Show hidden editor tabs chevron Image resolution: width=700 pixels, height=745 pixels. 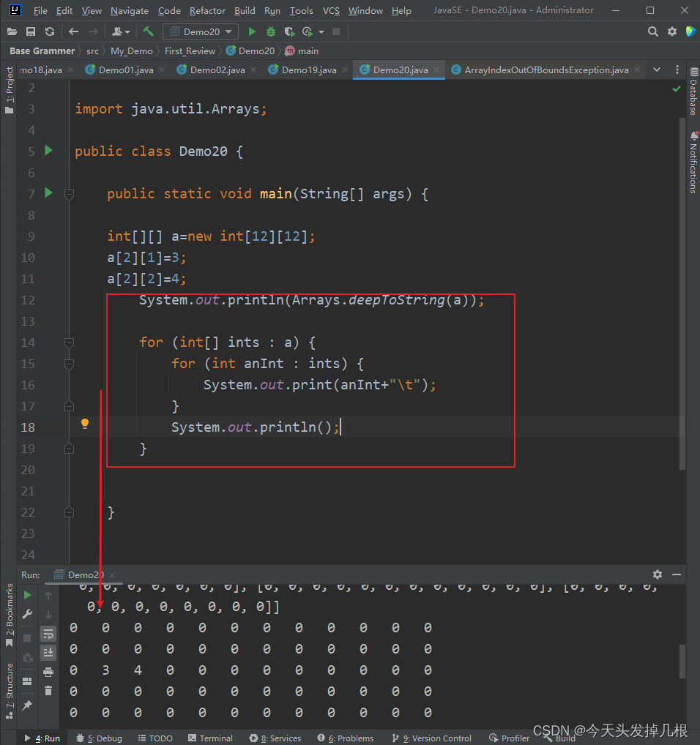tap(657, 70)
